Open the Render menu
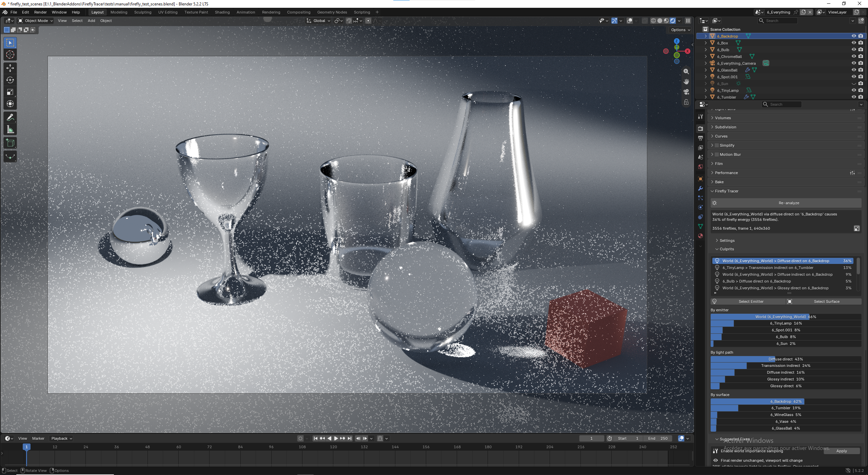The image size is (868, 475). (x=40, y=12)
